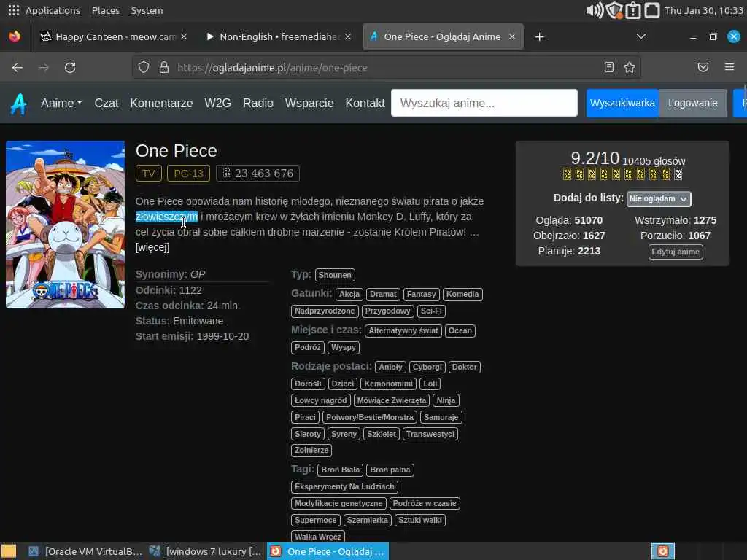Image resolution: width=747 pixels, height=560 pixels.
Task: Click the Wyszukaj anime search field
Action: (x=484, y=103)
